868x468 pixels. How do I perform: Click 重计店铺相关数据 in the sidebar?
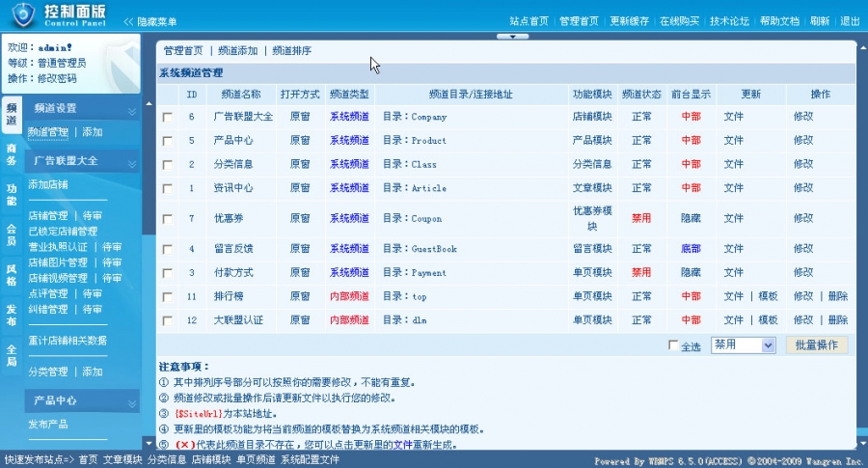pyautogui.click(x=68, y=340)
